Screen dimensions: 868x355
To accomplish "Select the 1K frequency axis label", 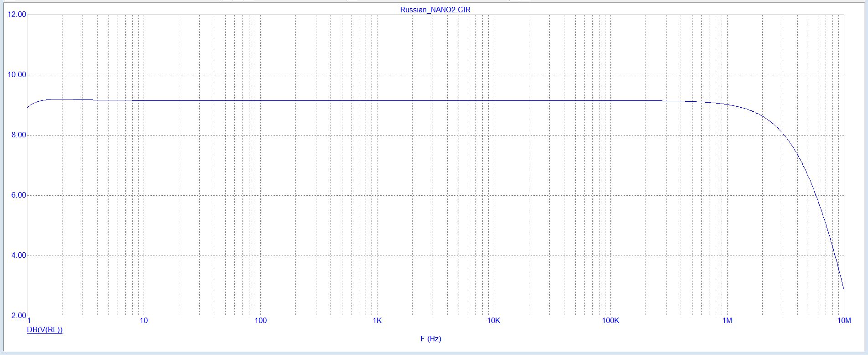I will coord(377,321).
